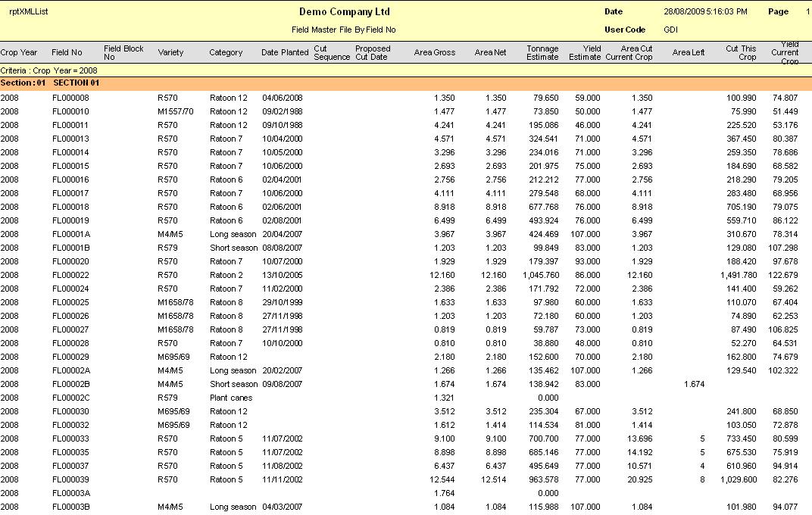Click yield current crop value 106.825
Image resolution: width=812 pixels, height=515 pixels.
coord(783,329)
